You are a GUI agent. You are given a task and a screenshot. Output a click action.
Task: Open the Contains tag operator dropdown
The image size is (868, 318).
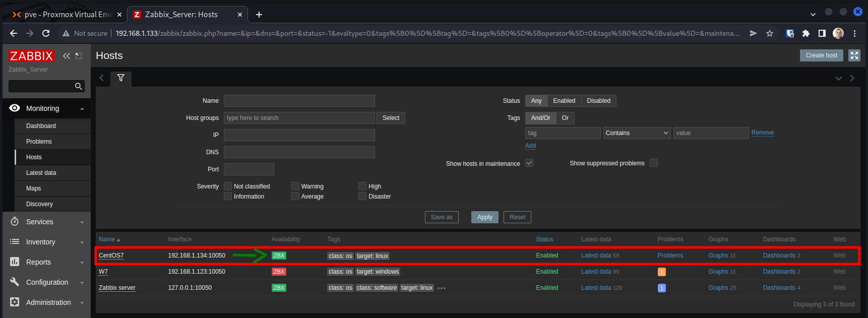pos(637,133)
